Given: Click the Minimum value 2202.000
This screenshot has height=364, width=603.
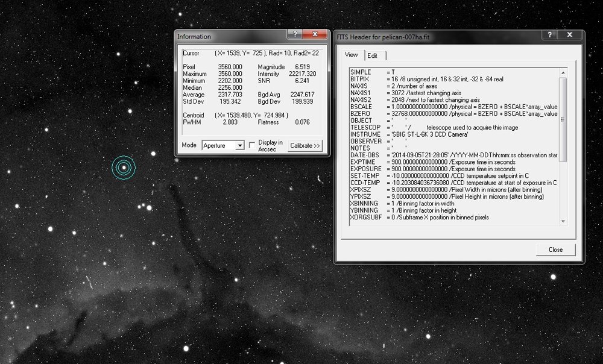Looking at the screenshot, I should click(x=230, y=81).
